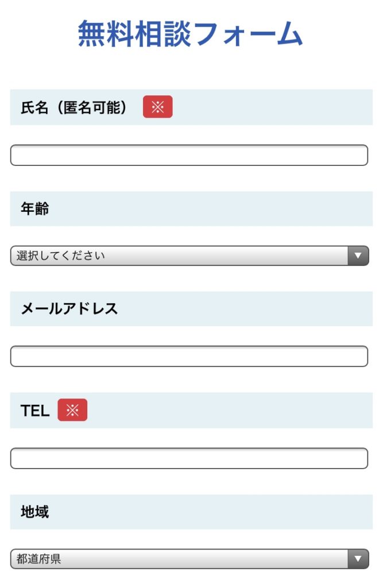The width and height of the screenshot is (383, 588).
Task: Click the red required badge beside 氏名
Action: tap(157, 107)
